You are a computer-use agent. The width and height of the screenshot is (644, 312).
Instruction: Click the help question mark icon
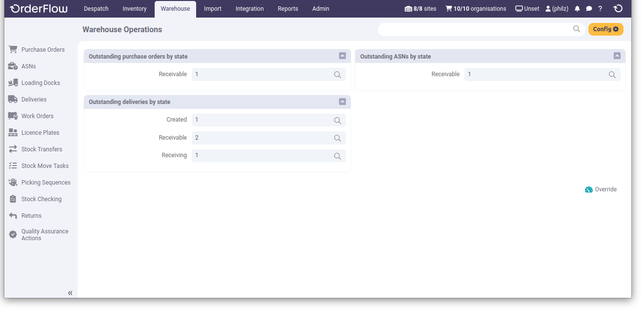[600, 9]
